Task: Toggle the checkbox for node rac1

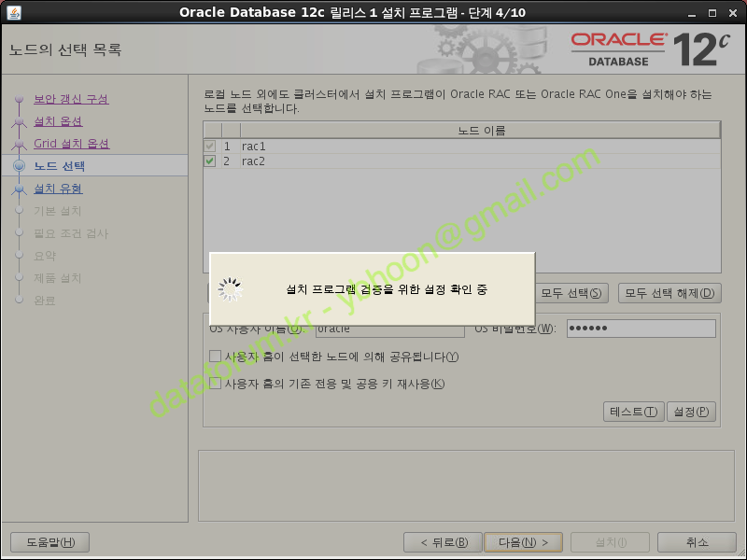Action: [x=210, y=147]
